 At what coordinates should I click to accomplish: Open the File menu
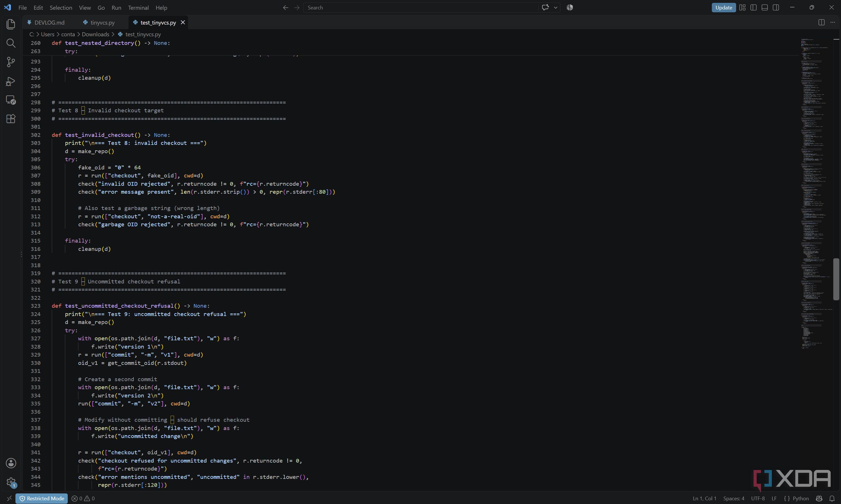coord(22,7)
